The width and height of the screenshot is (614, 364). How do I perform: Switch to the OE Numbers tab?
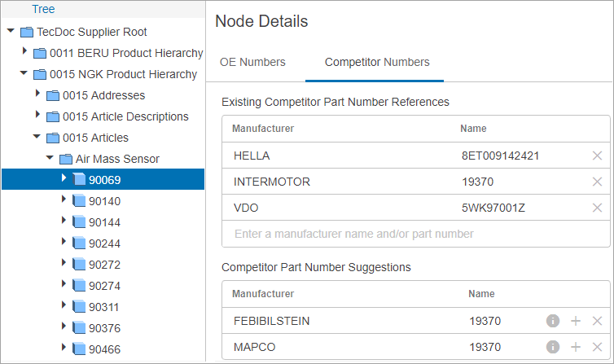point(252,62)
